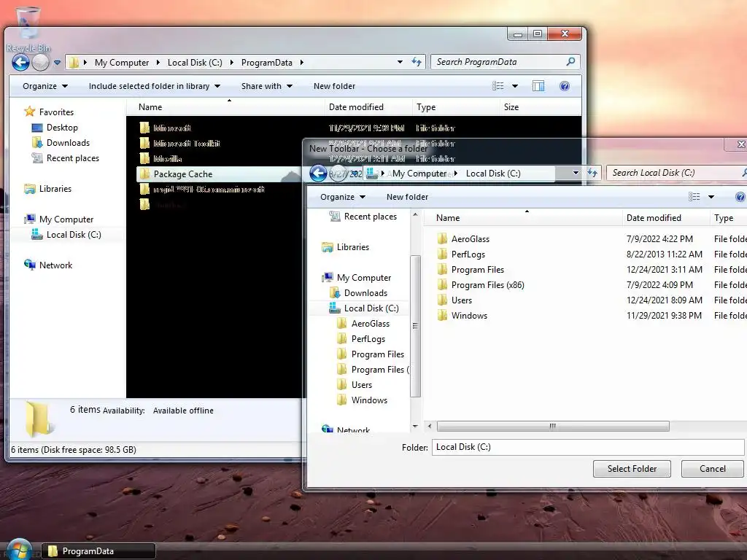Sort by Size column in ProgramData window
The image size is (747, 560).
[541, 107]
